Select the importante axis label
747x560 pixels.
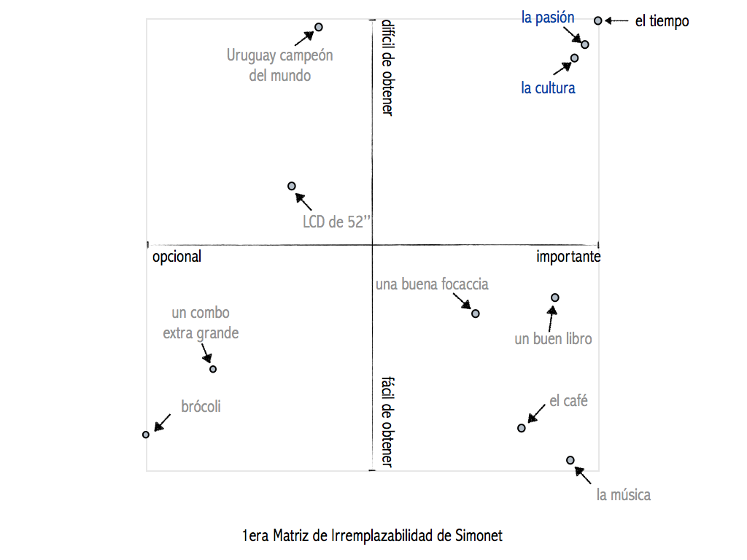tap(568, 257)
